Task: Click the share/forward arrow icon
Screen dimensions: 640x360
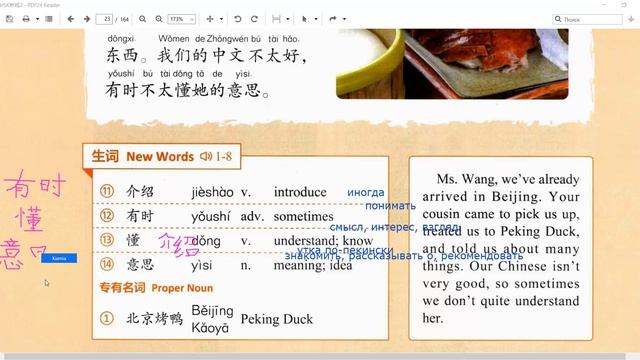Action: tap(333, 19)
